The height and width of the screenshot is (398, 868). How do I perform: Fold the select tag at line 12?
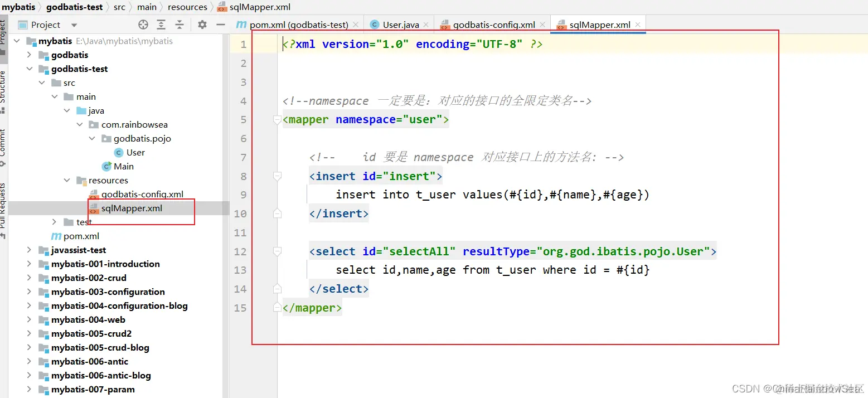click(x=277, y=251)
